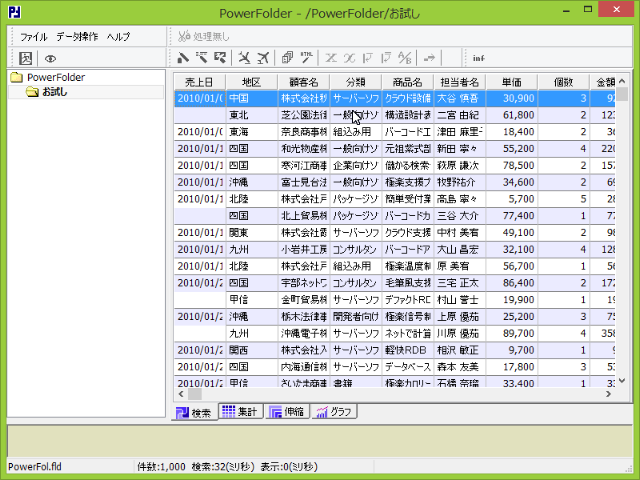Click the unit price 61,800 cell
The height and width of the screenshot is (480, 640).
coord(512,115)
